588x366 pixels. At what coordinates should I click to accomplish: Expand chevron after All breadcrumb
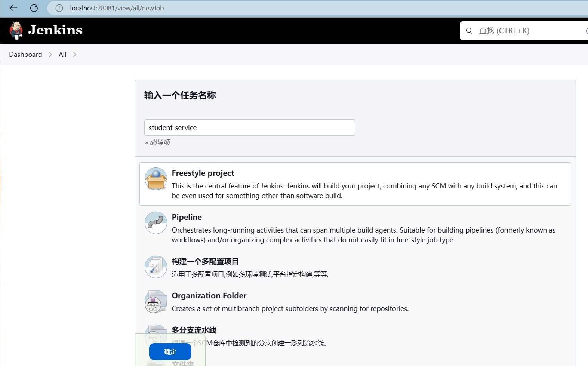(75, 55)
